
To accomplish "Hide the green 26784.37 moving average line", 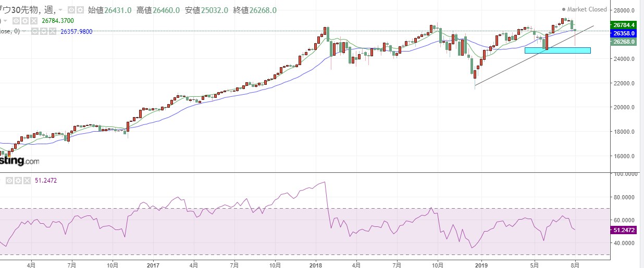I will click(x=16, y=21).
